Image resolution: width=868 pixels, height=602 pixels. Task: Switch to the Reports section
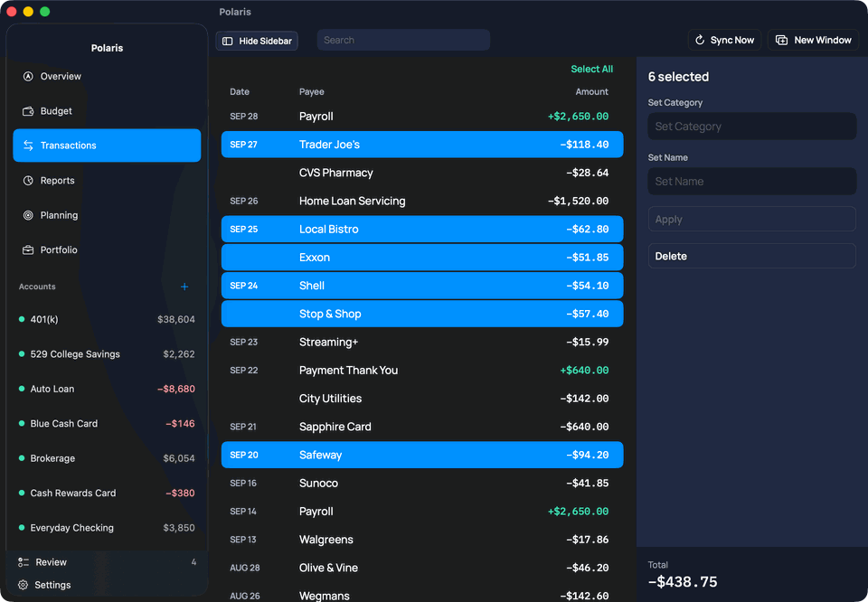tap(107, 181)
